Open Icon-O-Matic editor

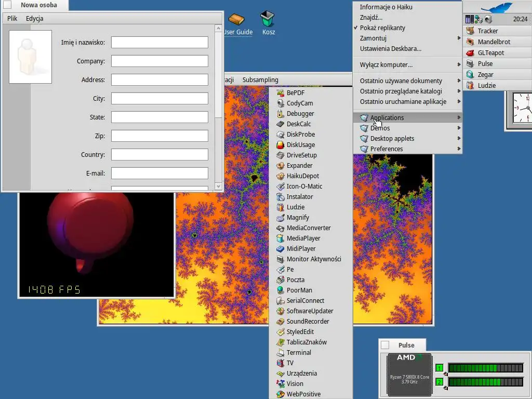pos(311,187)
